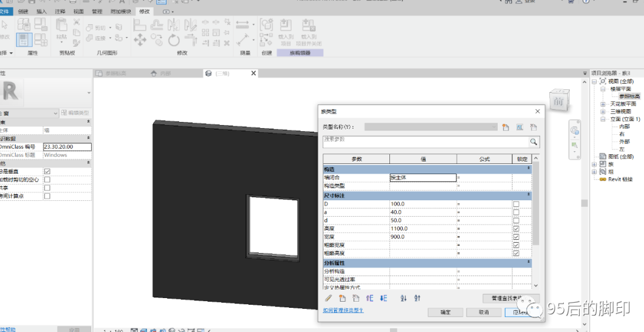The width and height of the screenshot is (644, 332).
Task: Uncheck the lock checkbox for 高度
Action: 516,229
